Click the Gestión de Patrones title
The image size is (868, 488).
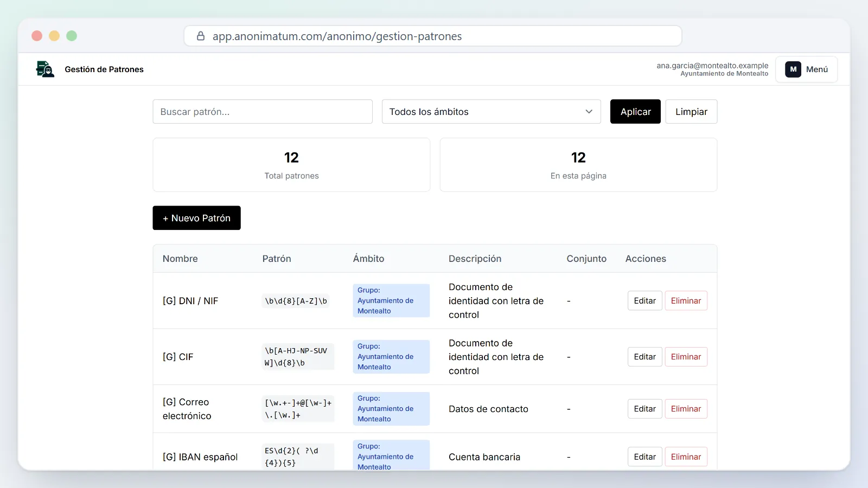point(104,69)
